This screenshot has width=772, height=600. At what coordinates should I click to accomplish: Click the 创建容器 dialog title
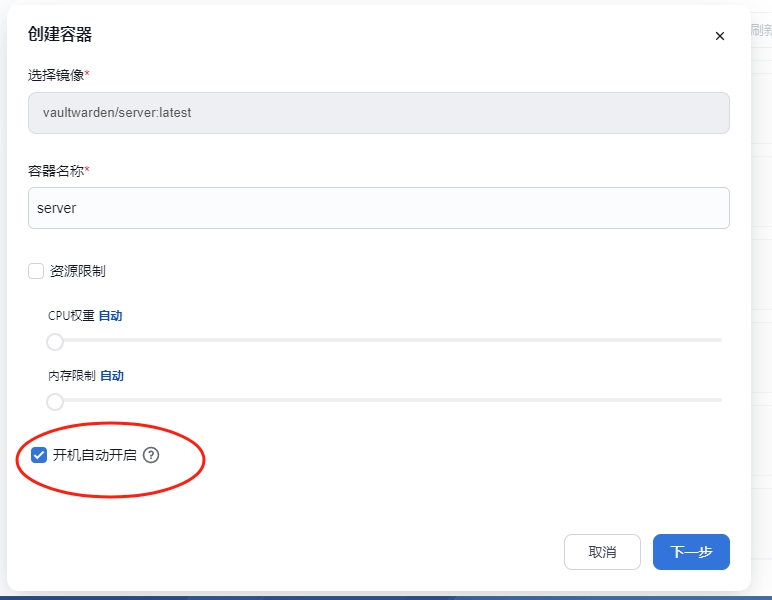(60, 35)
